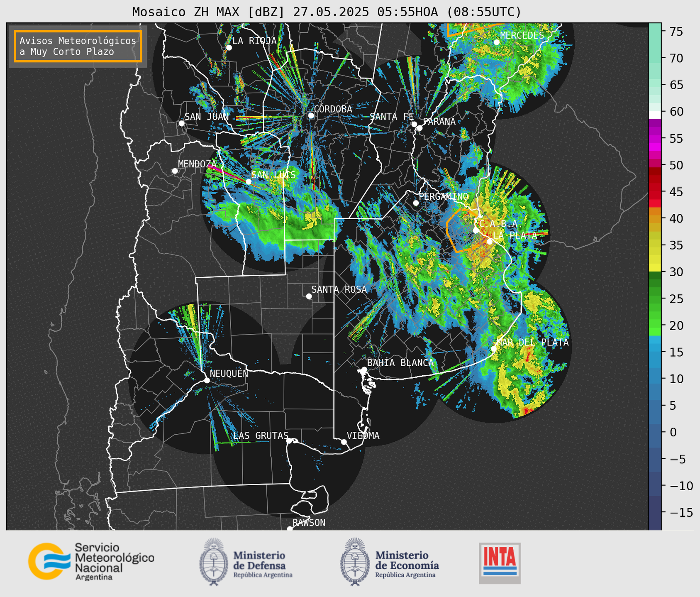Click the PERGAMINO city label
The width and height of the screenshot is (700, 597).
pyautogui.click(x=444, y=196)
